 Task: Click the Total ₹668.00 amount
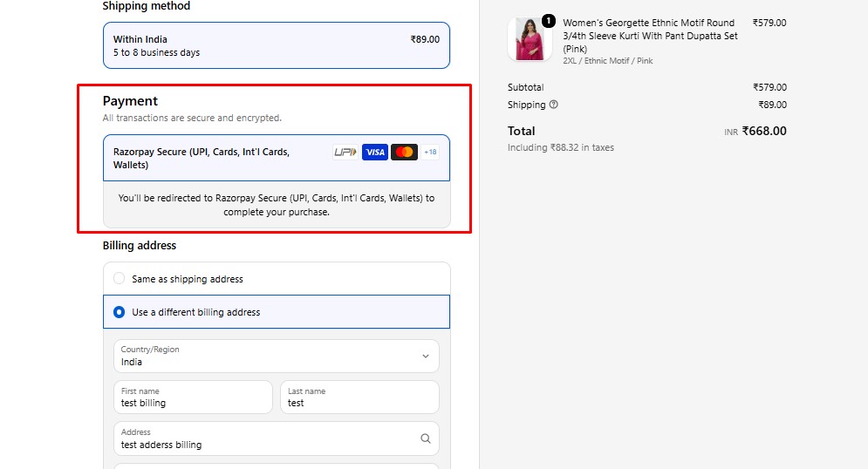764,131
